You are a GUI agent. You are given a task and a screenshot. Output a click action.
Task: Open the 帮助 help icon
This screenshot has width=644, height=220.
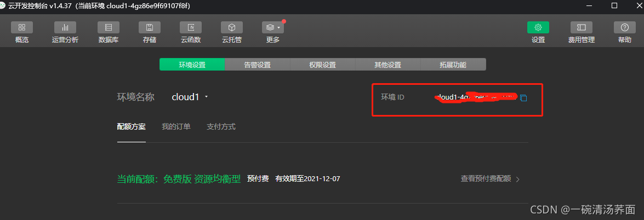[625, 27]
